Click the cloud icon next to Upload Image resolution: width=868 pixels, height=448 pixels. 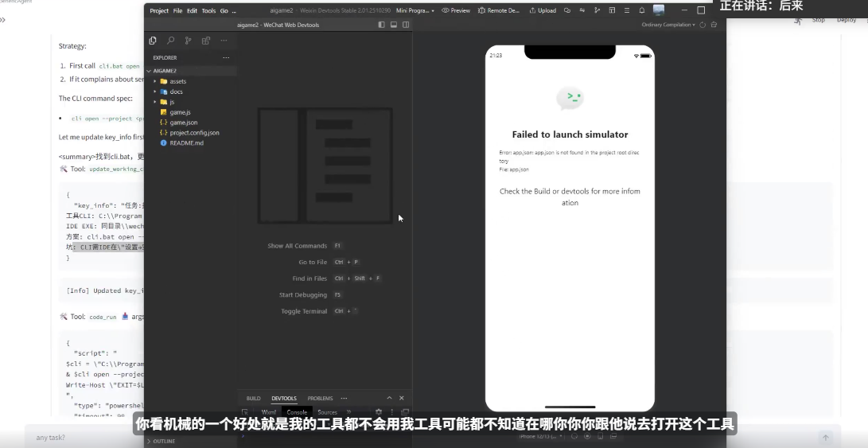click(x=566, y=10)
